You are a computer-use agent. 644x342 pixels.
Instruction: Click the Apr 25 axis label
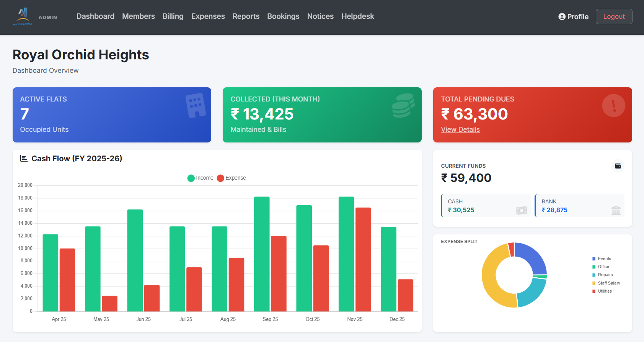(59, 319)
